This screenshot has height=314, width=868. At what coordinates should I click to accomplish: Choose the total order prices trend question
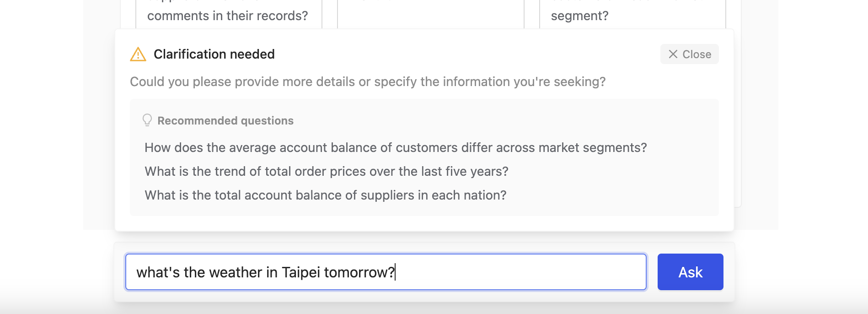[327, 171]
